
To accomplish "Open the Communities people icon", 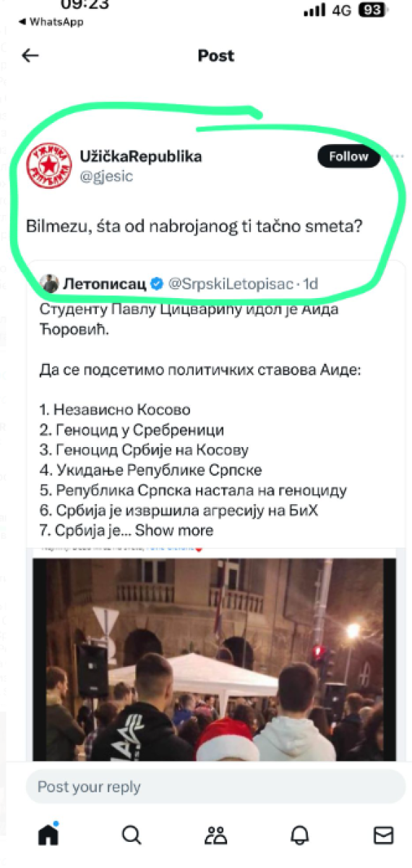I will click(215, 835).
